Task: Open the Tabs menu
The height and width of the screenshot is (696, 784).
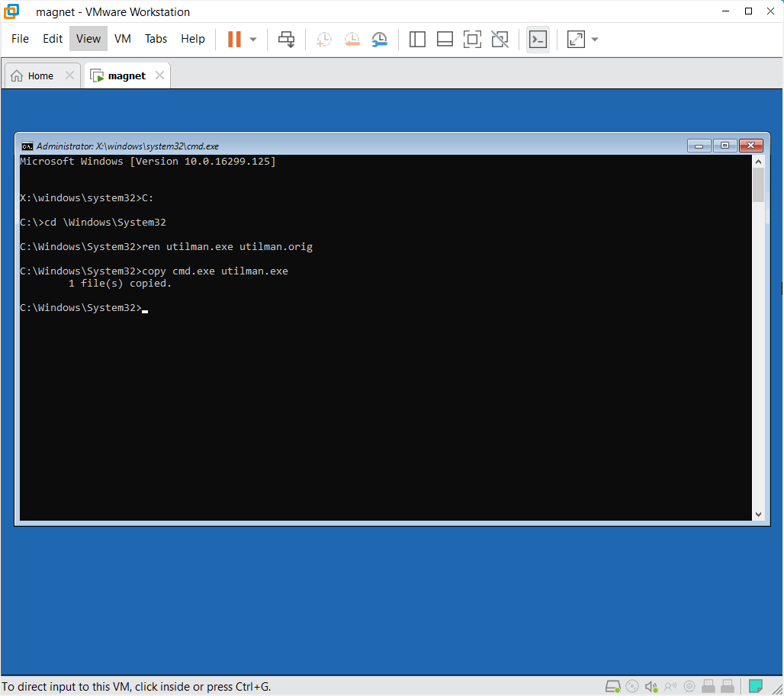Action: click(x=156, y=38)
